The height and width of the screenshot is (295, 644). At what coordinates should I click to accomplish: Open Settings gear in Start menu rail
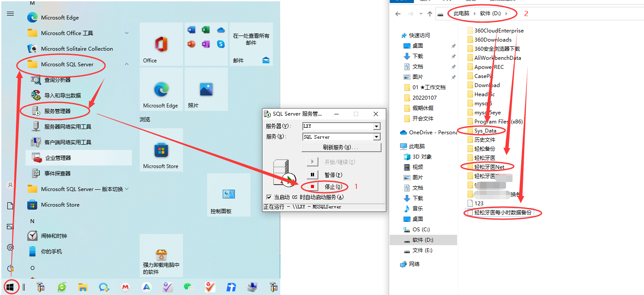click(10, 247)
